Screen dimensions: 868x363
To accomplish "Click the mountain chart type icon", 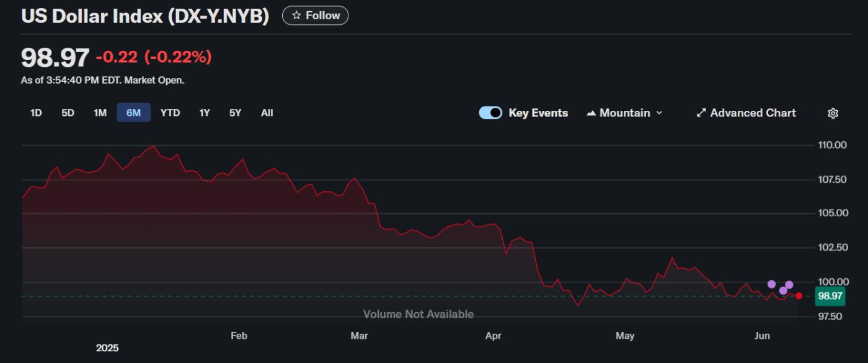I will pyautogui.click(x=591, y=113).
